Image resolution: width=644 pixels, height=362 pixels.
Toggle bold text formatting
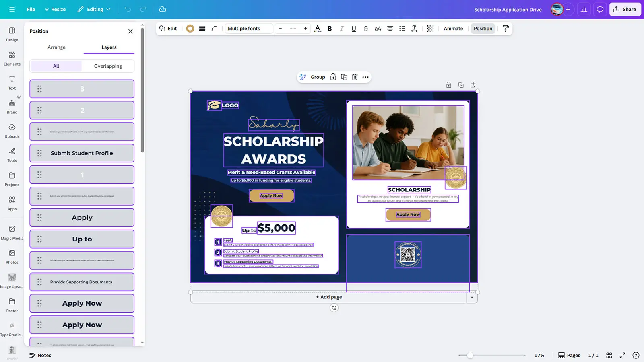pyautogui.click(x=330, y=29)
